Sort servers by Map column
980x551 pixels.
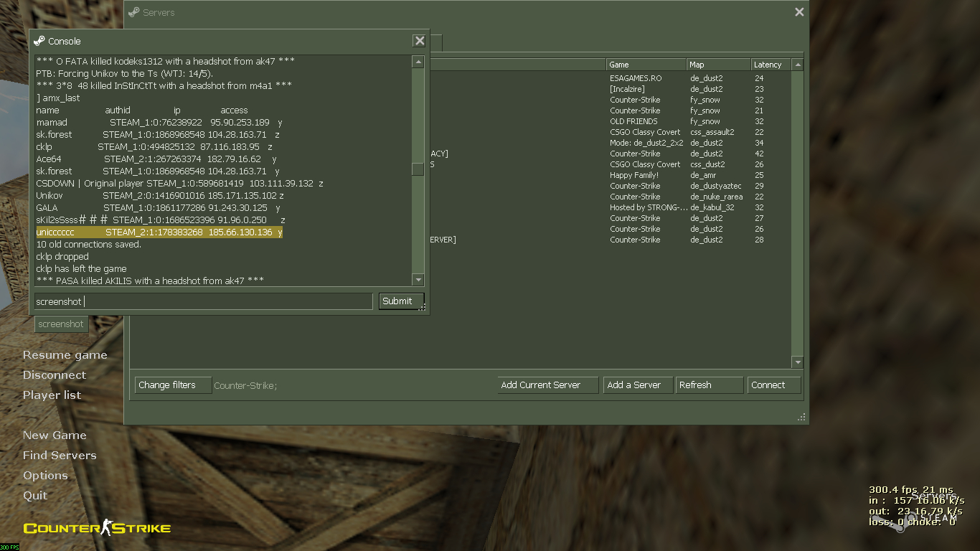tap(719, 65)
